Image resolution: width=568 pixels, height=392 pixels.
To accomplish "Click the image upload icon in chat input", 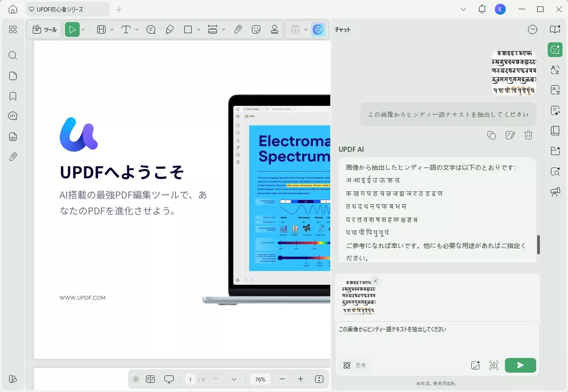I will click(475, 365).
